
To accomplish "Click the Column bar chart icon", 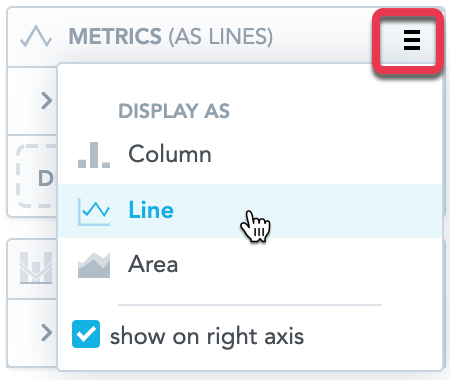I will tap(94, 155).
